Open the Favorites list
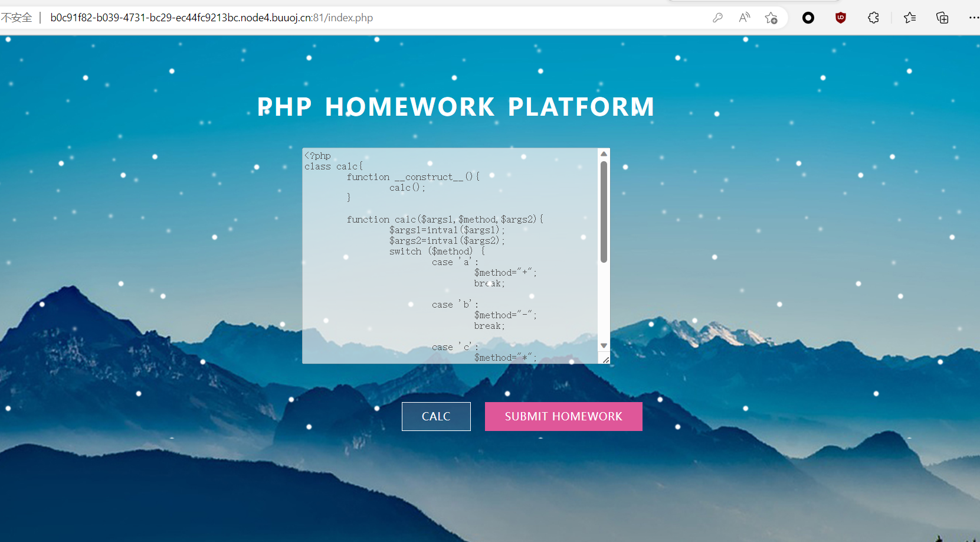 (910, 18)
